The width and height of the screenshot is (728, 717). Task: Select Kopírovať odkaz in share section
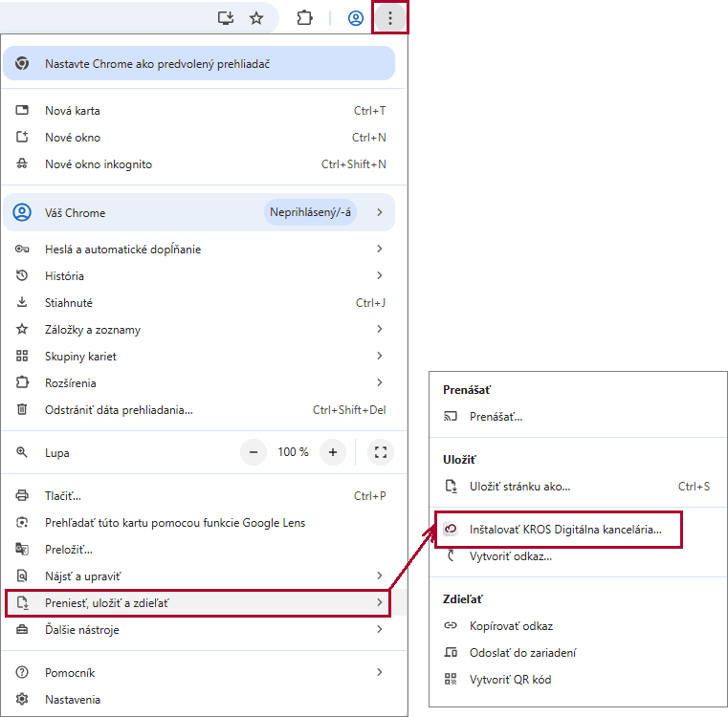(511, 626)
